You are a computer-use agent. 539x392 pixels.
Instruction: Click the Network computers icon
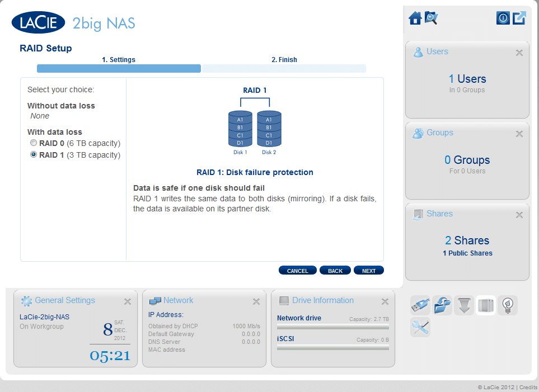tap(155, 301)
